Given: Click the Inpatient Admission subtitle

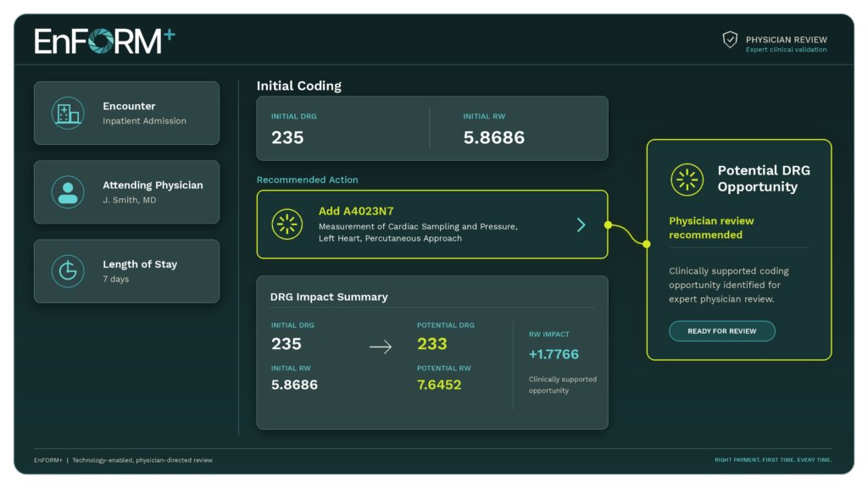Looking at the screenshot, I should point(144,121).
